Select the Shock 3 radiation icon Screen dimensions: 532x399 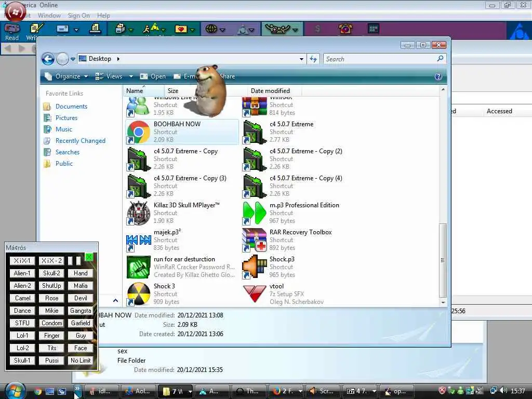coord(138,294)
